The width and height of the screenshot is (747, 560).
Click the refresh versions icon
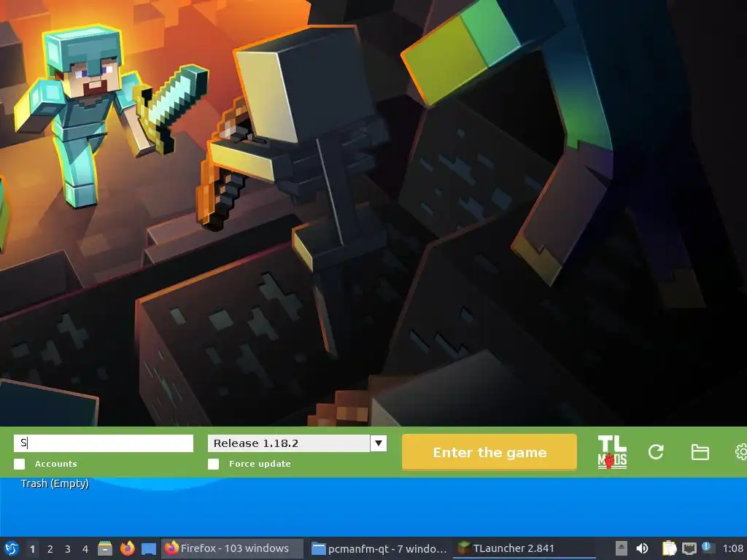click(x=656, y=452)
